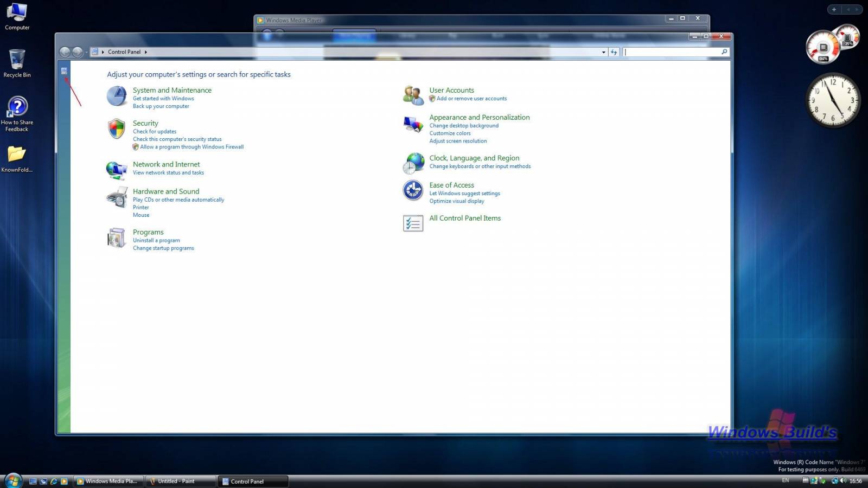Select the Control Panel taskbar button
The image size is (868, 488).
pos(253,481)
